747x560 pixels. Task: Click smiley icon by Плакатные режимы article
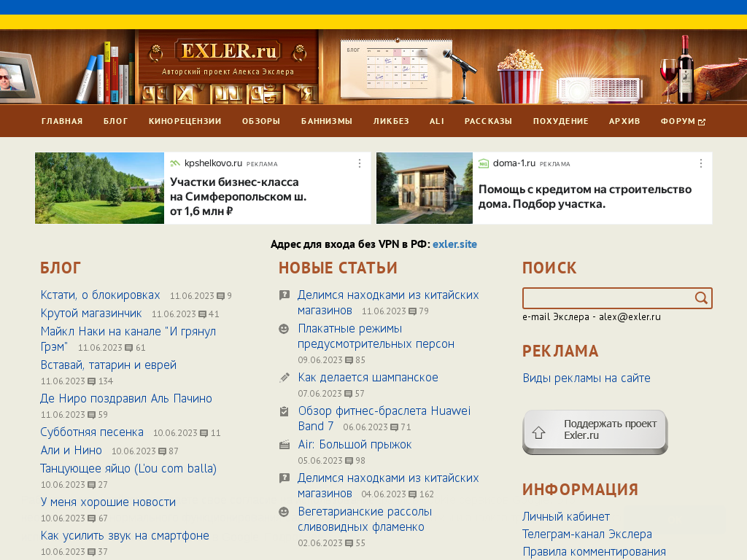pyautogui.click(x=284, y=329)
